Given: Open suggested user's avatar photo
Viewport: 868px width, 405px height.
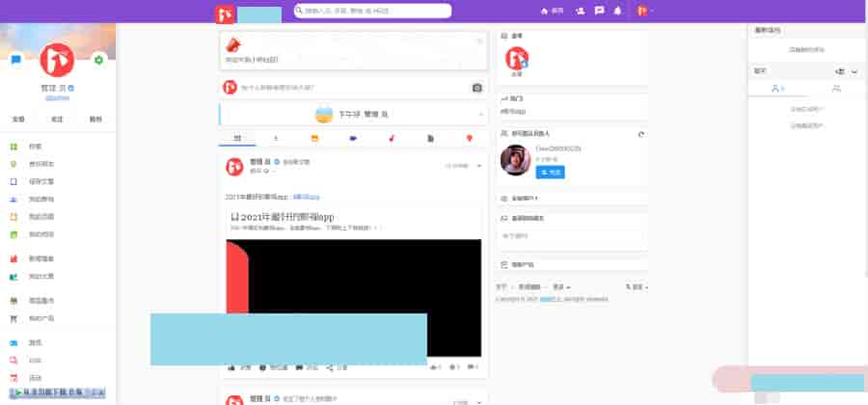Looking at the screenshot, I should point(515,160).
